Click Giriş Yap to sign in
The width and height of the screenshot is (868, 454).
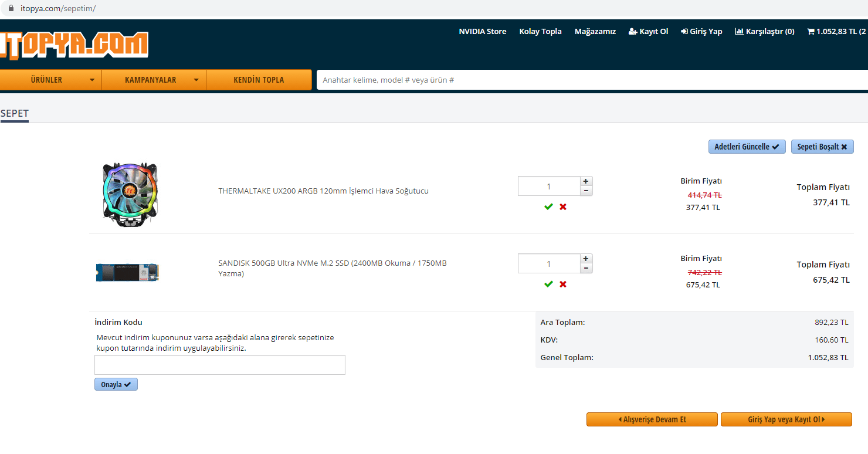[x=701, y=32]
